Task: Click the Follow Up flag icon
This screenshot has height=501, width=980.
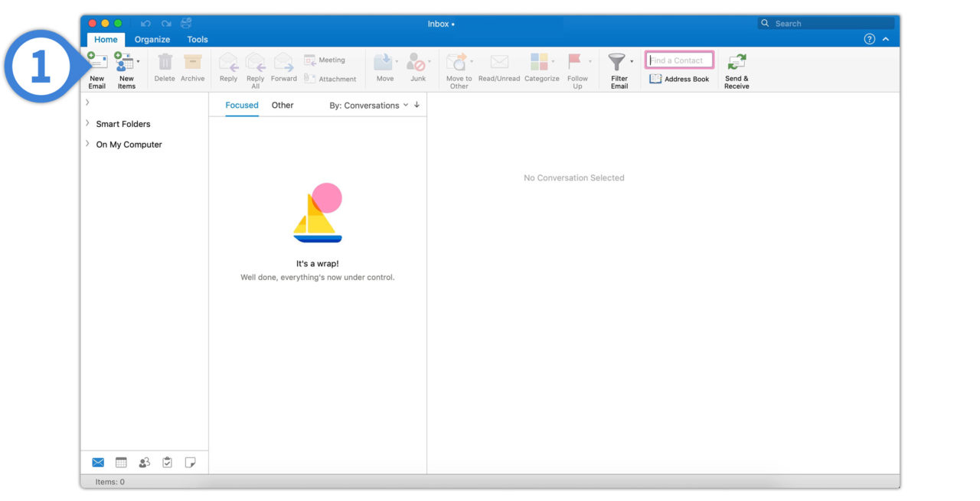Action: (x=575, y=62)
